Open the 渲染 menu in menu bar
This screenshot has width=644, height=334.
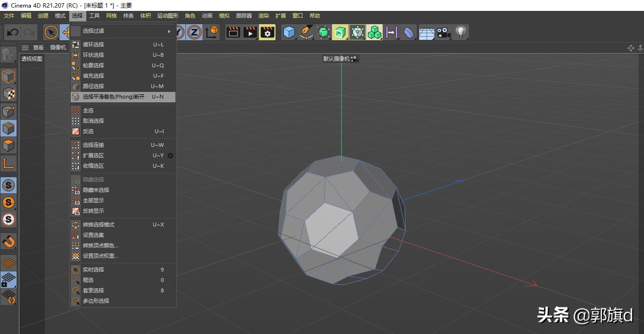[264, 15]
